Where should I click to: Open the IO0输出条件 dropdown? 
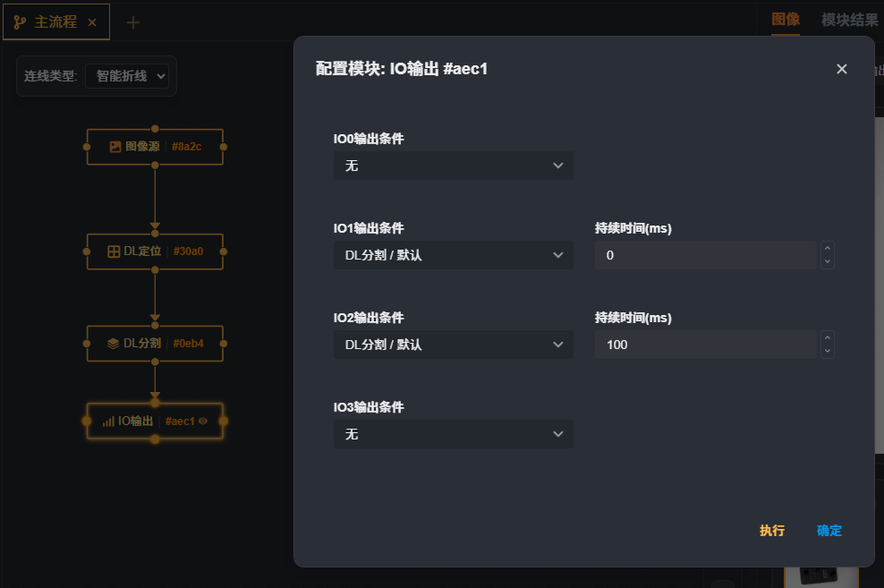[453, 166]
